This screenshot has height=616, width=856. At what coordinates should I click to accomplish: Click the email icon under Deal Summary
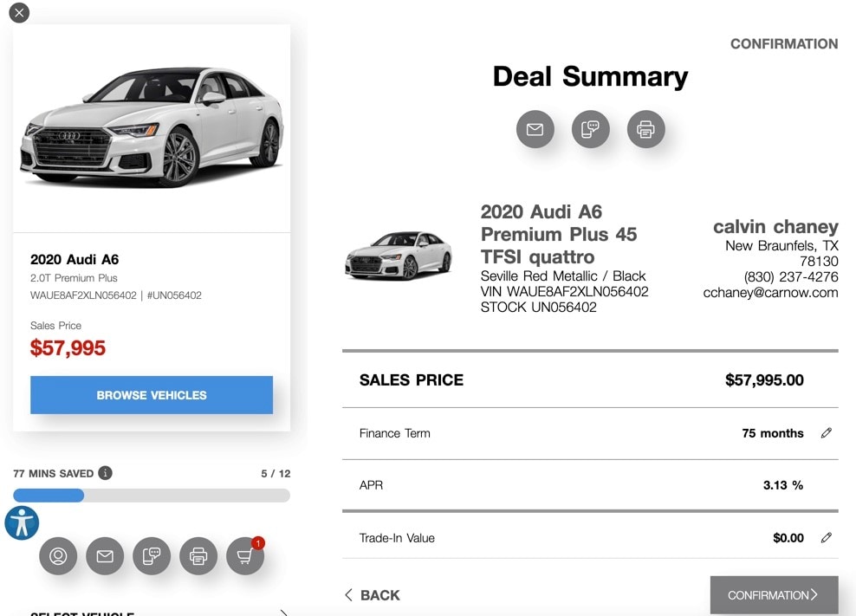coord(535,130)
